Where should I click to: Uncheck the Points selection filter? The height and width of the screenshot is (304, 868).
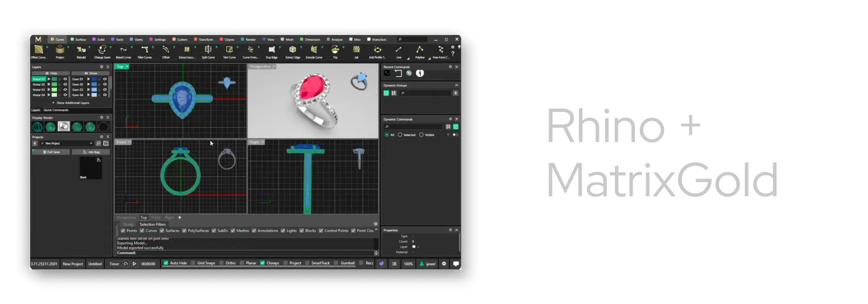click(x=123, y=231)
